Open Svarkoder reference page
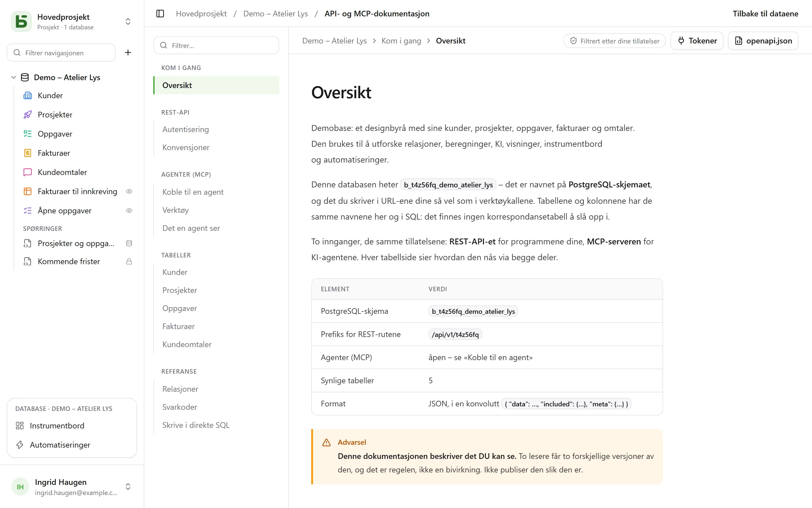Image resolution: width=812 pixels, height=508 pixels. coord(180,407)
